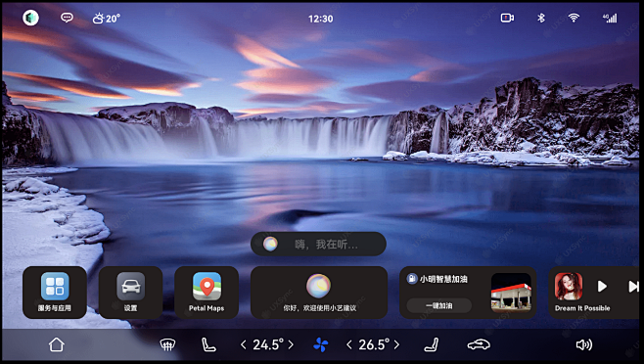The width and height of the screenshot is (644, 364).
Task: Open the 小艺建议 assistant suggestion card
Action: click(x=319, y=293)
